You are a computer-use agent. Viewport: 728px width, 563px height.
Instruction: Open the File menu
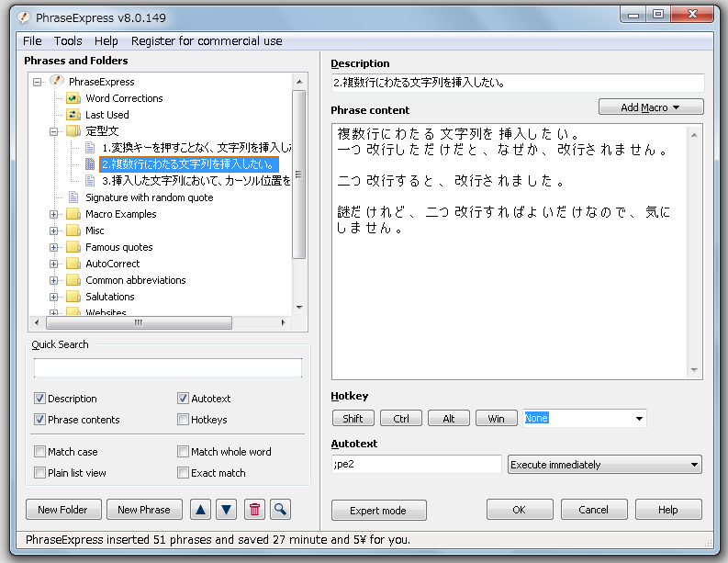point(32,41)
